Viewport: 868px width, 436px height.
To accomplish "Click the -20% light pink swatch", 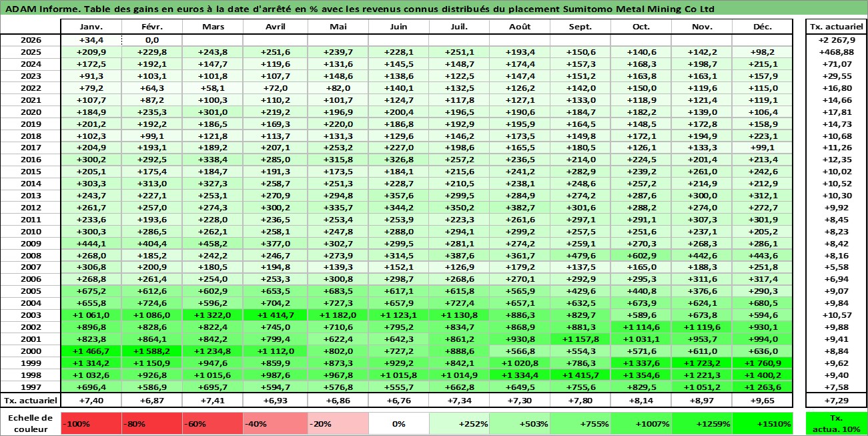I will pos(338,423).
